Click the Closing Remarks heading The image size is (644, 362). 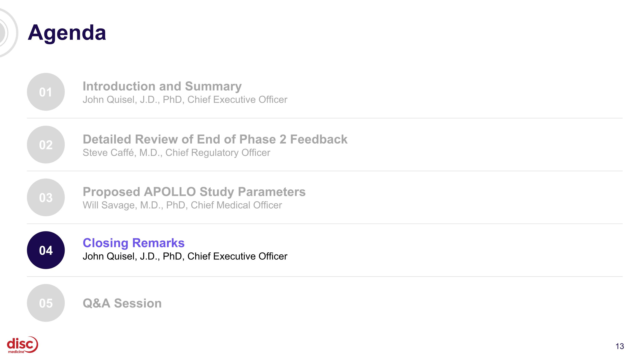click(x=134, y=243)
